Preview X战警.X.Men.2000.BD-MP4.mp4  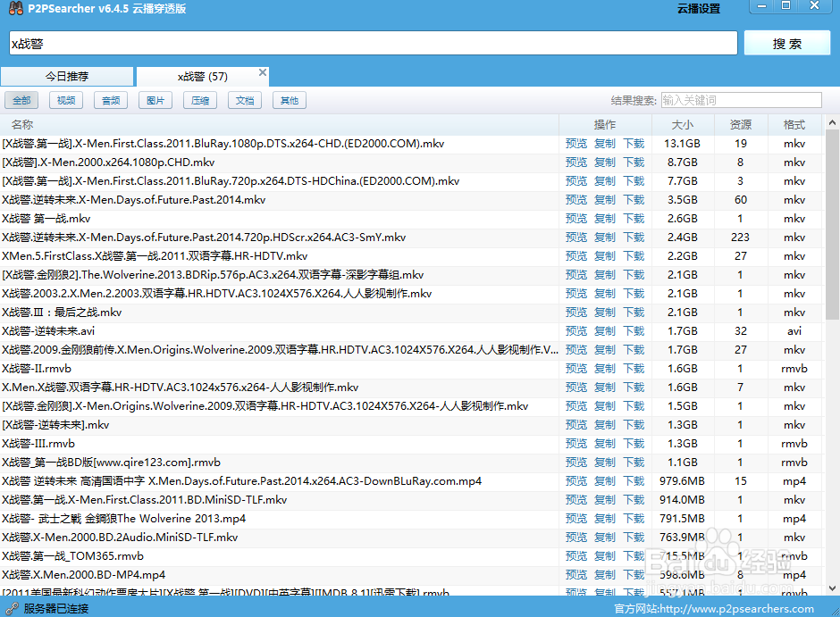click(575, 574)
